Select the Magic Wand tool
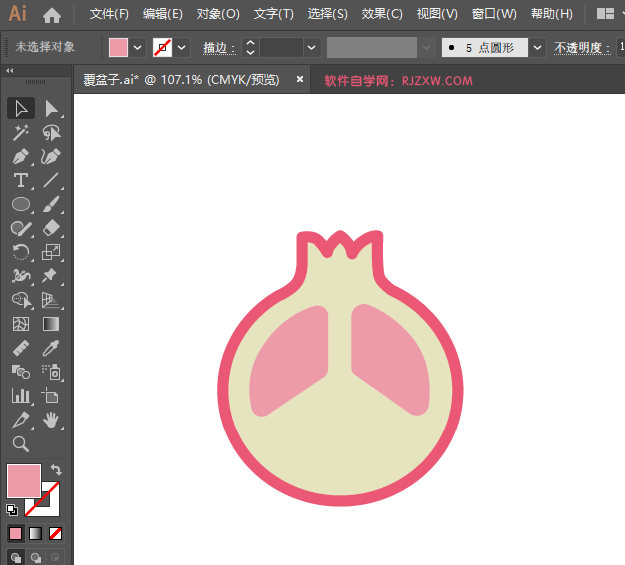This screenshot has width=625, height=565. click(x=21, y=133)
